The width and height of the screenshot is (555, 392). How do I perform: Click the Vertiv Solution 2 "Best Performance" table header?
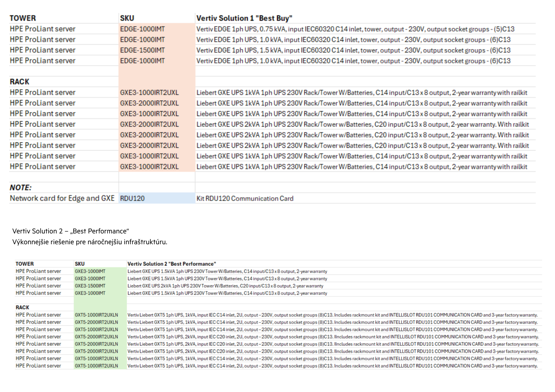(x=171, y=264)
